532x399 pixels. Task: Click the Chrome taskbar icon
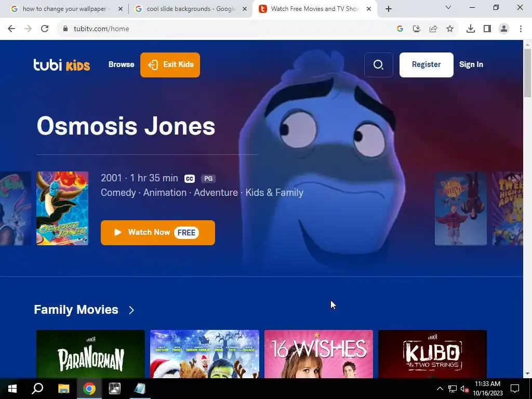89,389
